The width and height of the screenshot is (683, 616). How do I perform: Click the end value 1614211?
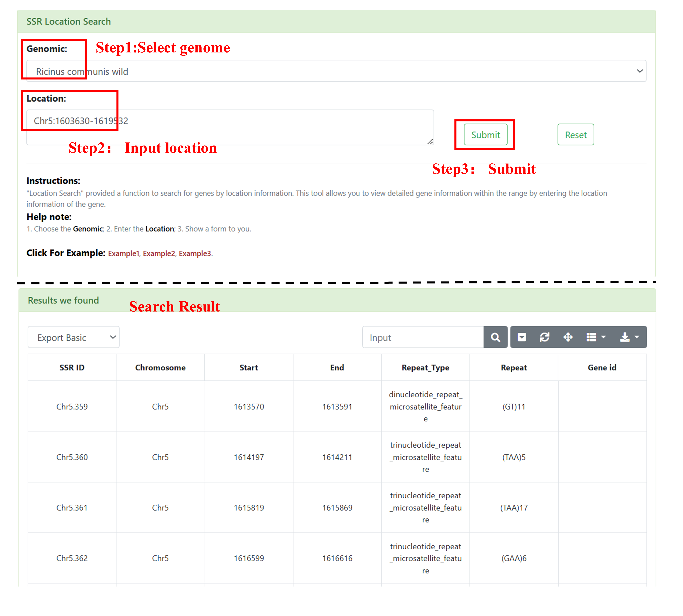[337, 457]
